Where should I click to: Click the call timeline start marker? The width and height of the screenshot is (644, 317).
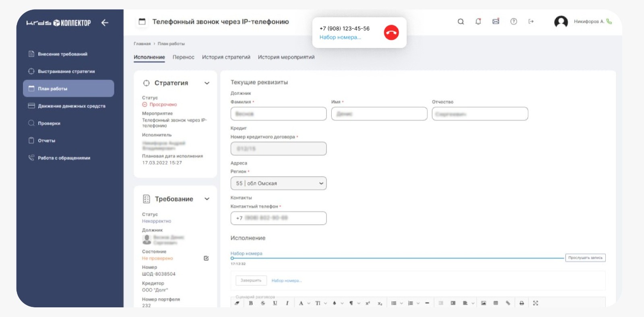click(232, 258)
